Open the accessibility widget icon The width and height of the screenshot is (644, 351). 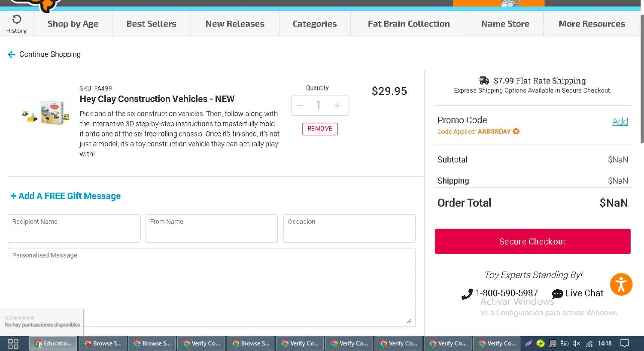pyautogui.click(x=621, y=284)
